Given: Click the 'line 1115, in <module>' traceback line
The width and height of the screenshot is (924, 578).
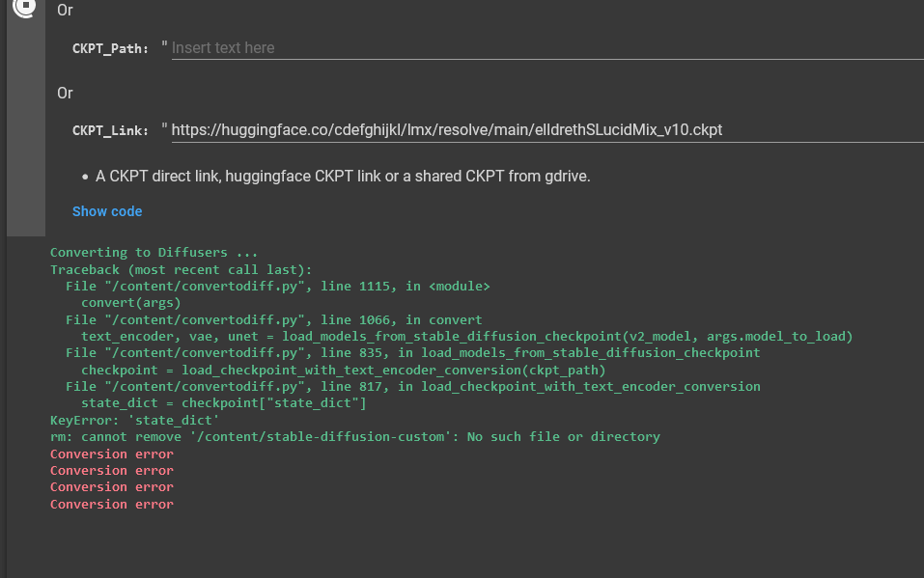Looking at the screenshot, I should [x=277, y=286].
